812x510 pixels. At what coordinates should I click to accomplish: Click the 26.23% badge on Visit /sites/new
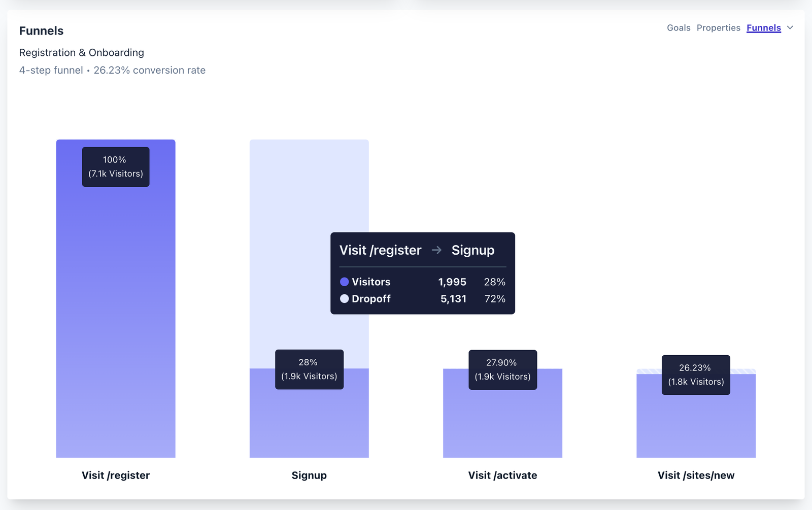click(x=695, y=375)
